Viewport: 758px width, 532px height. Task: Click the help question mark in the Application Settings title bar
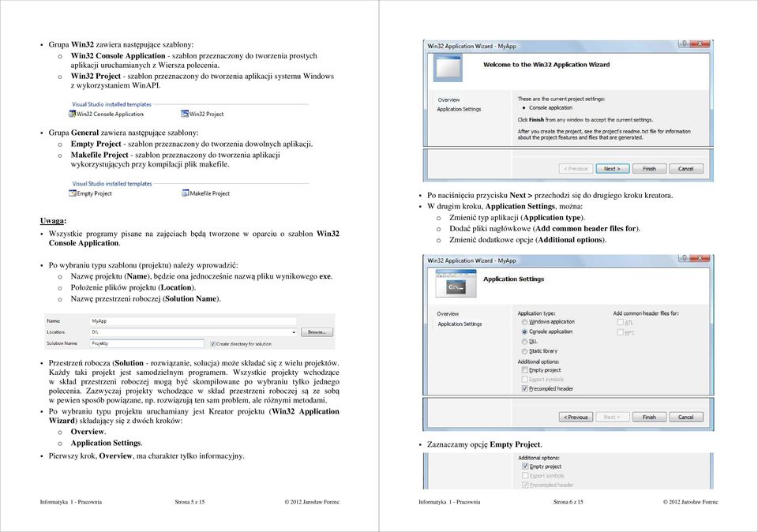click(684, 258)
